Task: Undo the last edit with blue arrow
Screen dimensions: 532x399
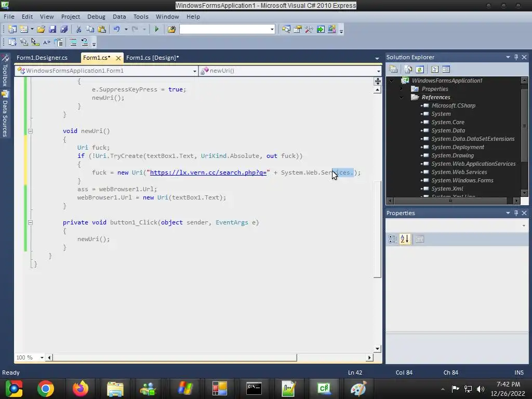Action: point(117,29)
